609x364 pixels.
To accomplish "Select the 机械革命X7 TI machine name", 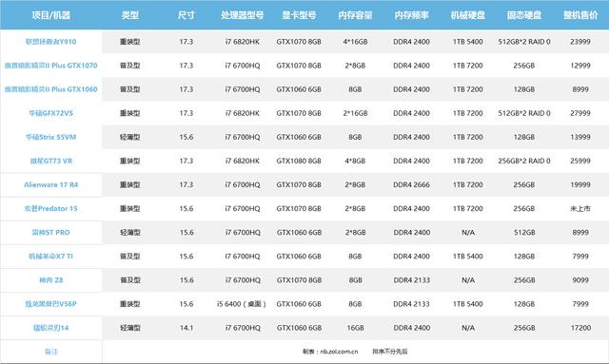I will [x=50, y=256].
